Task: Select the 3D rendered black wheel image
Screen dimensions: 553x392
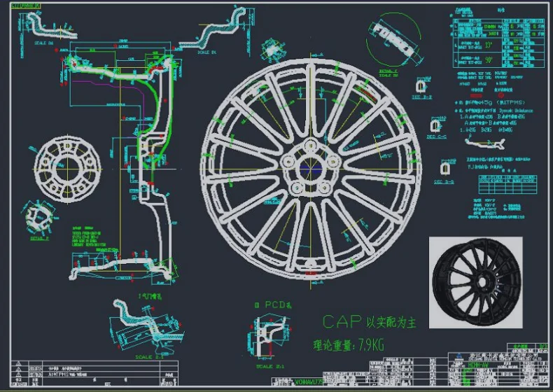Action: (475, 282)
